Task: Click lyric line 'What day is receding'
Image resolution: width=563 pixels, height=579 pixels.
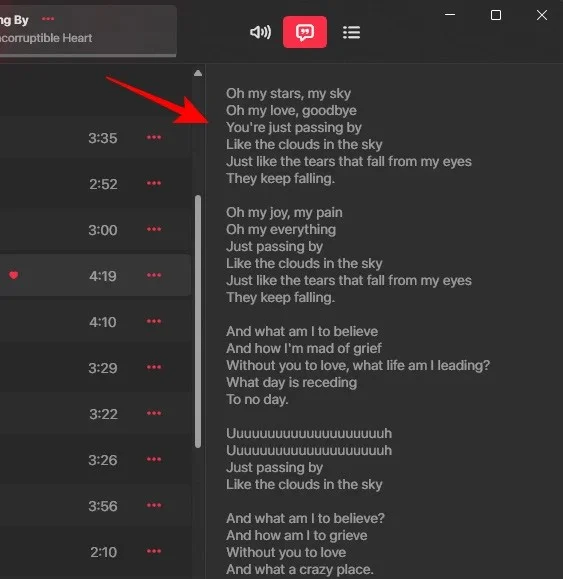Action: pos(292,383)
